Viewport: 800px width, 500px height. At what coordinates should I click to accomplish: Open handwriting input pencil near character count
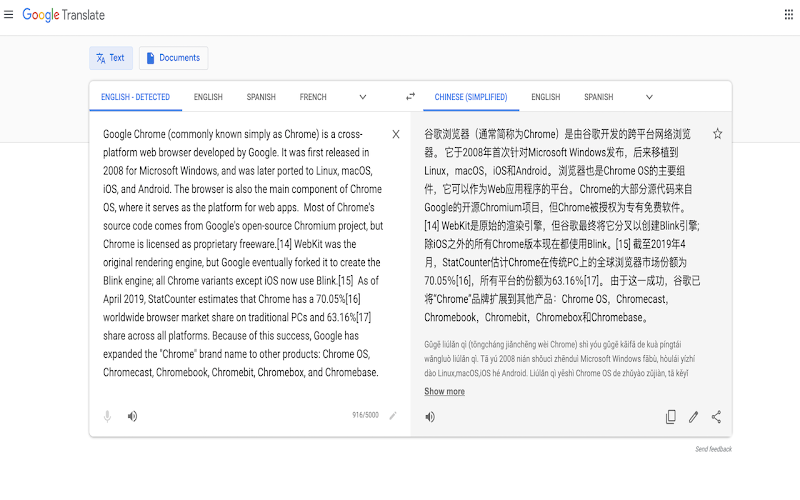point(393,416)
